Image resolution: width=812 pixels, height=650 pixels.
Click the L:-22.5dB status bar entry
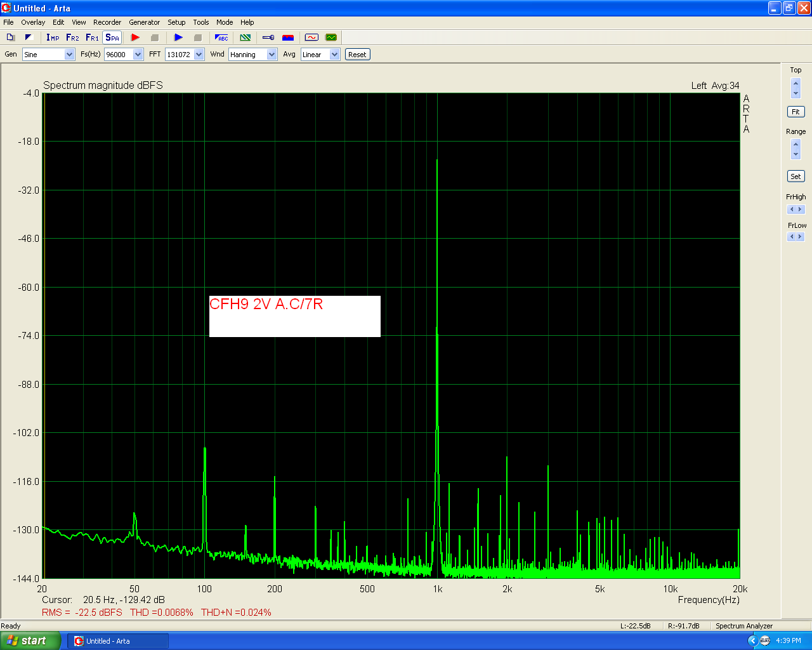(x=636, y=626)
